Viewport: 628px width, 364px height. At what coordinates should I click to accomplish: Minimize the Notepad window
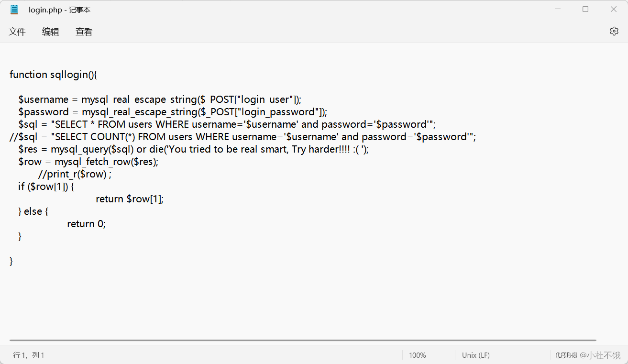pos(557,9)
